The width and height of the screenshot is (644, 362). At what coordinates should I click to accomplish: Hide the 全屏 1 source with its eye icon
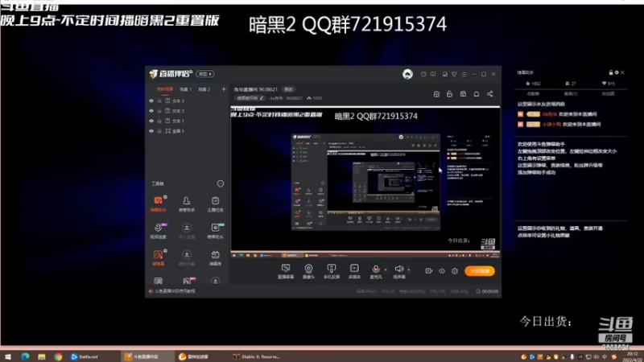click(x=151, y=131)
